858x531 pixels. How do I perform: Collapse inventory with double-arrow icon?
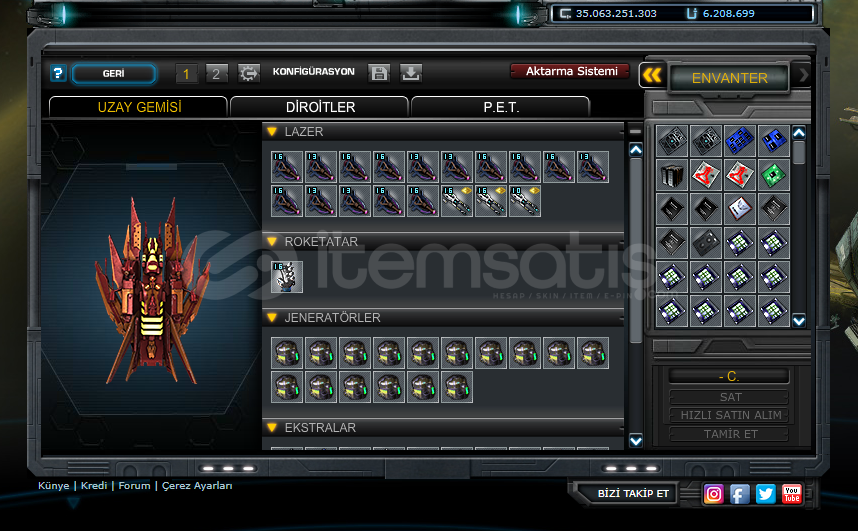[652, 75]
